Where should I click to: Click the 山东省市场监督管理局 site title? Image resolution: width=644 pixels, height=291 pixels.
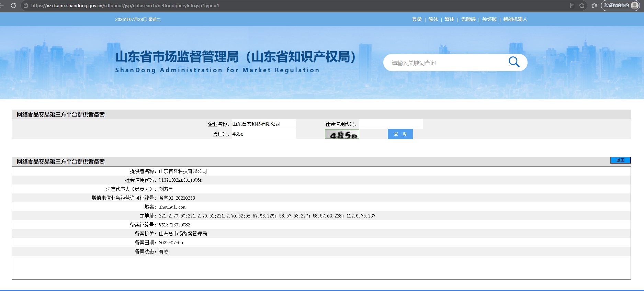(236, 57)
